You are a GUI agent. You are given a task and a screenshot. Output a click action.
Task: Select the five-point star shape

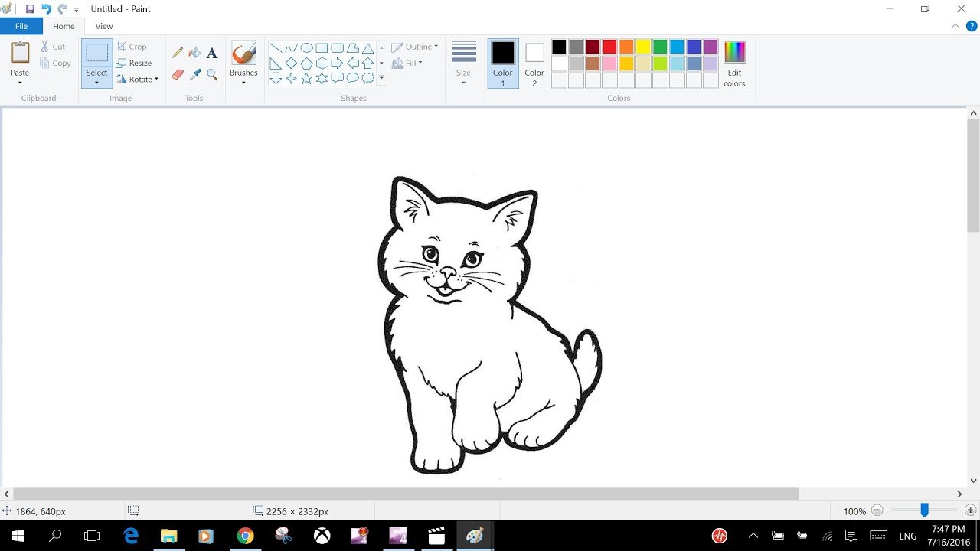pos(306,78)
